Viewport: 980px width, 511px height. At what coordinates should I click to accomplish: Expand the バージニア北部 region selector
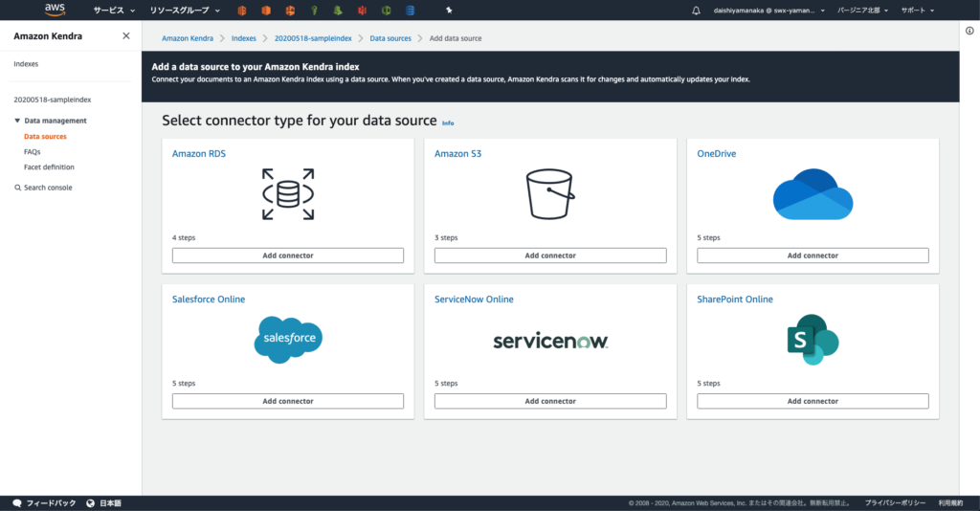(863, 11)
